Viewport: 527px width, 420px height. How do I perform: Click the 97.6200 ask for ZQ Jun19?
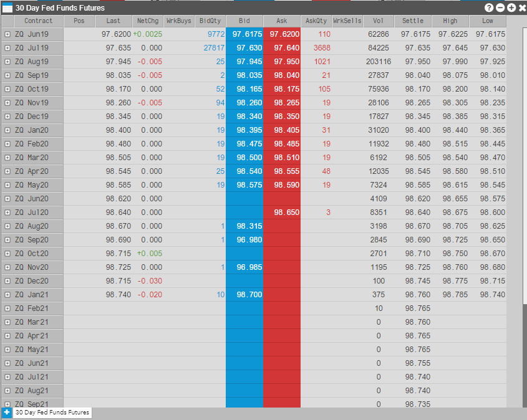282,34
